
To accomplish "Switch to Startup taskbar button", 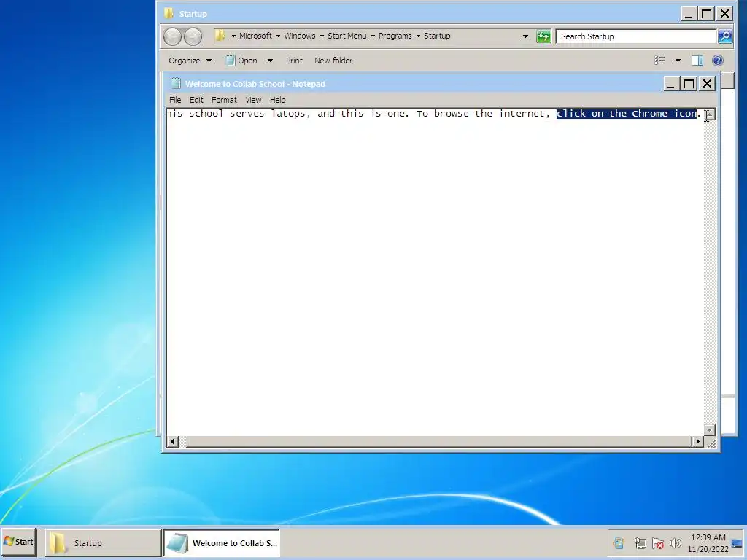I will point(104,542).
